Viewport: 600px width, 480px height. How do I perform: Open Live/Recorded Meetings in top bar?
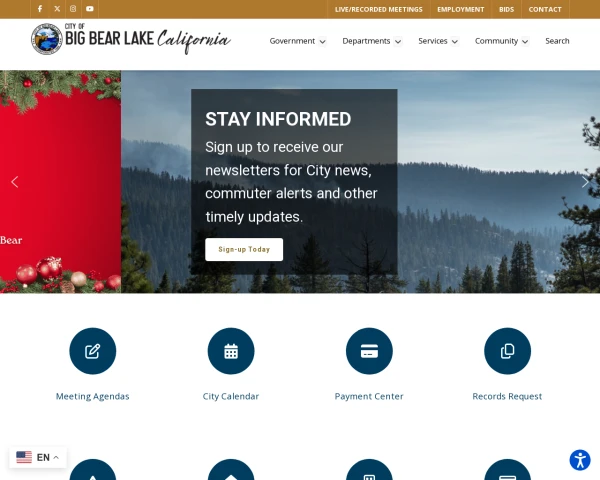coord(379,9)
